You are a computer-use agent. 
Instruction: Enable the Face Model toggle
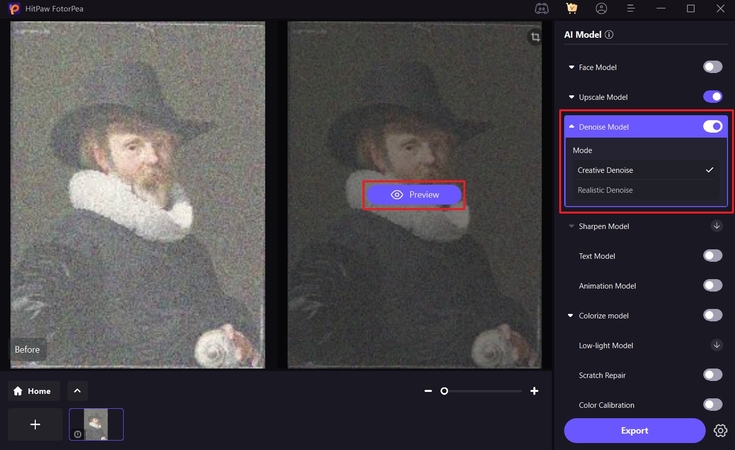tap(712, 67)
